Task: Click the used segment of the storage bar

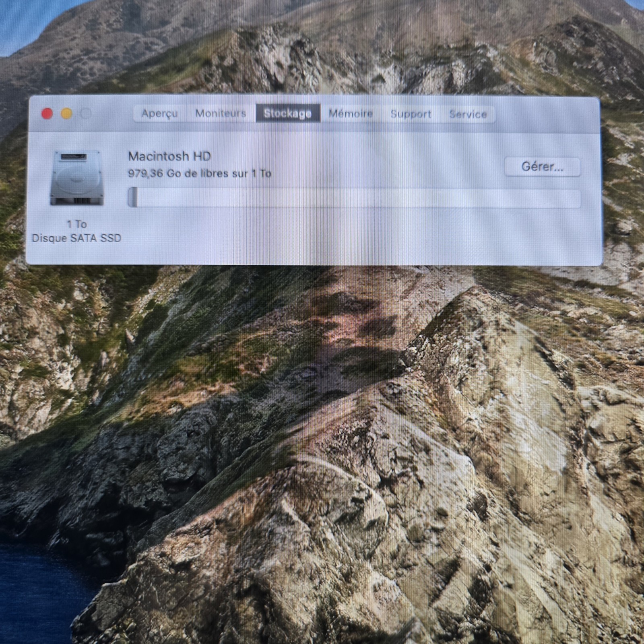Action: (x=132, y=198)
